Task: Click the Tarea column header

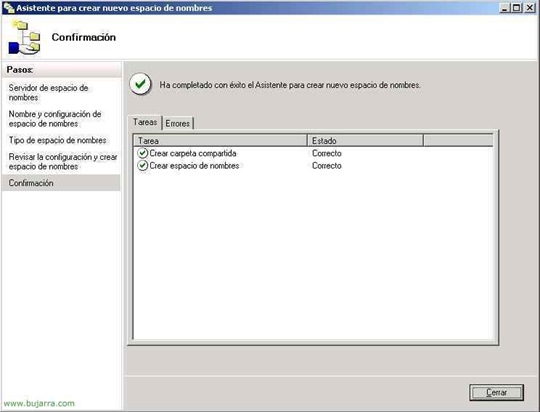Action: (x=220, y=141)
